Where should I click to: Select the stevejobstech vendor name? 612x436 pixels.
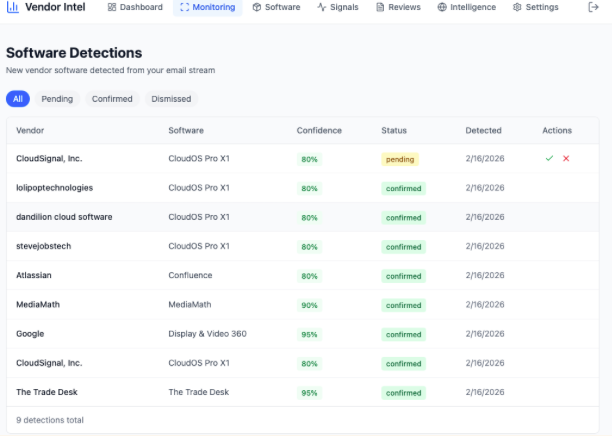pos(43,246)
